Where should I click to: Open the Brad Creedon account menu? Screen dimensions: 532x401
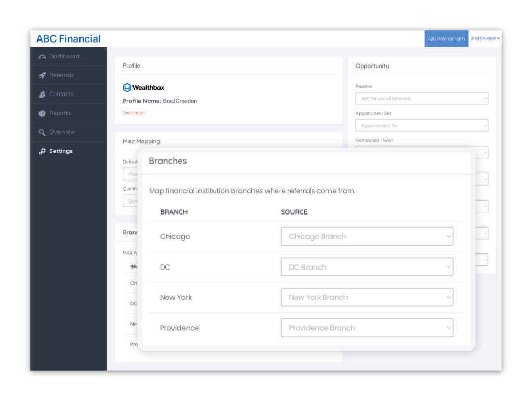(x=484, y=38)
